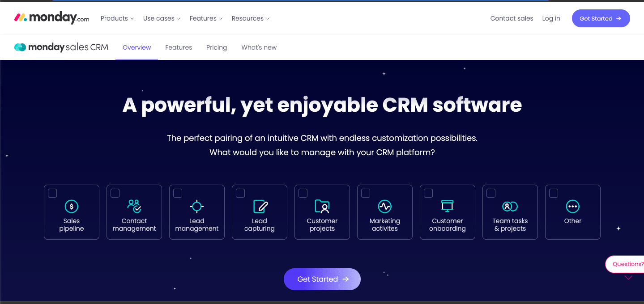Image resolution: width=644 pixels, height=304 pixels.
Task: Click the monday.com logo
Action: tap(52, 18)
